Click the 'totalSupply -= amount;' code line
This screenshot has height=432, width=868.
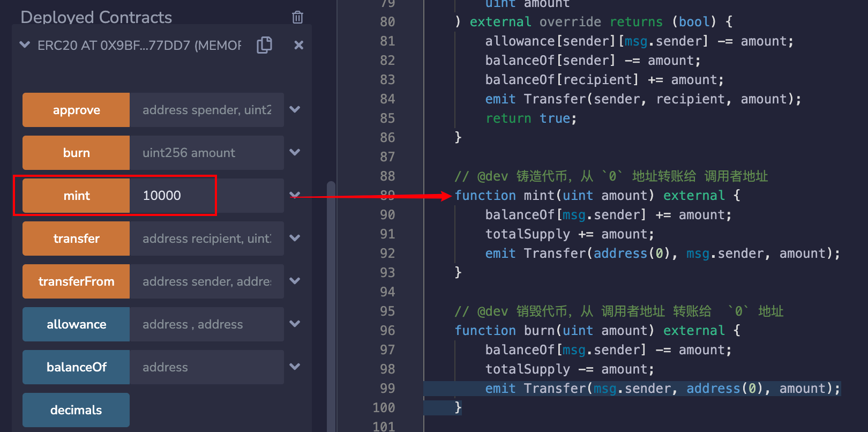click(570, 369)
